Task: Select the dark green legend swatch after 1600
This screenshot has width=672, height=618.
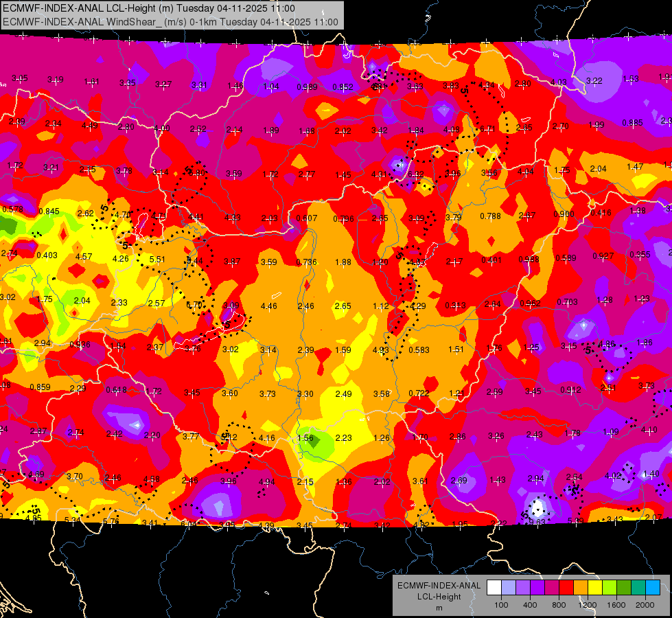Action: [624, 588]
